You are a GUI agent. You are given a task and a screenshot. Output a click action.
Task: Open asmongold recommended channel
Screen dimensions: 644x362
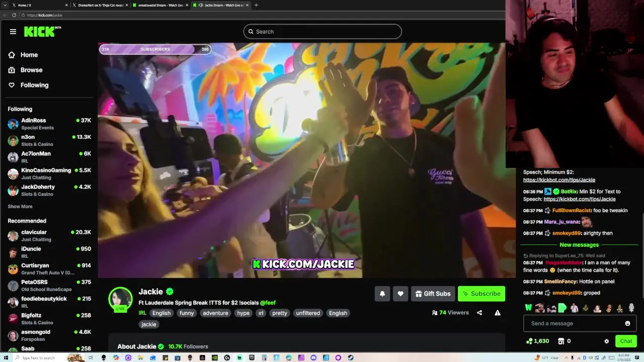click(x=49, y=335)
